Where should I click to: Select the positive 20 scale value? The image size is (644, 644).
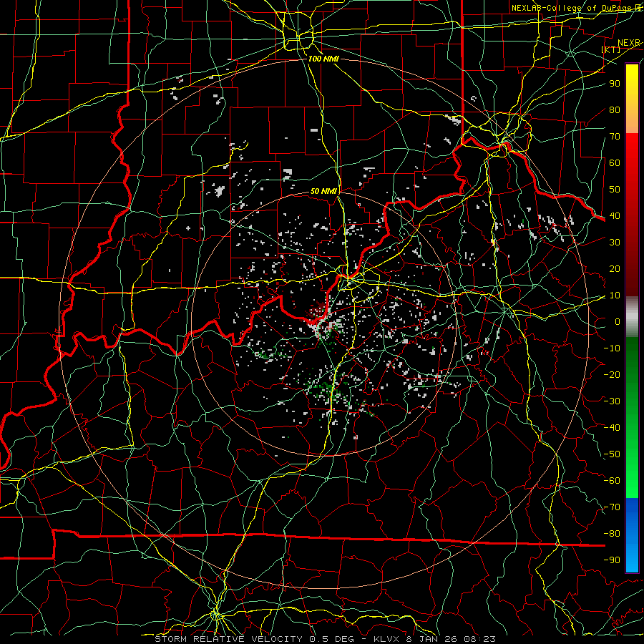pos(615,268)
